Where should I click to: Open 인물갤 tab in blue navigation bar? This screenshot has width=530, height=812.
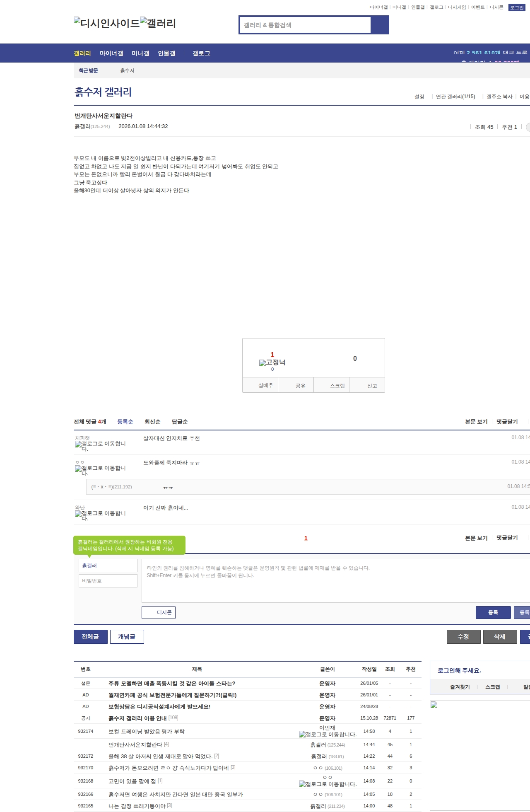pyautogui.click(x=166, y=53)
